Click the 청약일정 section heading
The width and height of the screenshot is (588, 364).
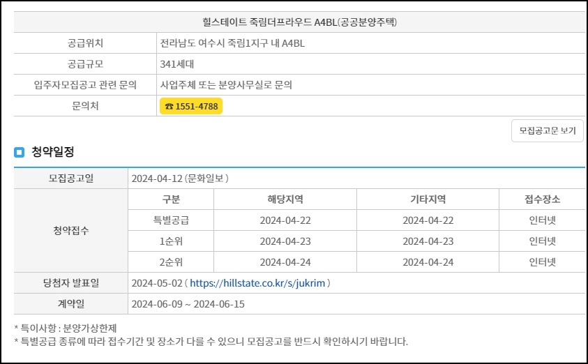click(x=53, y=152)
